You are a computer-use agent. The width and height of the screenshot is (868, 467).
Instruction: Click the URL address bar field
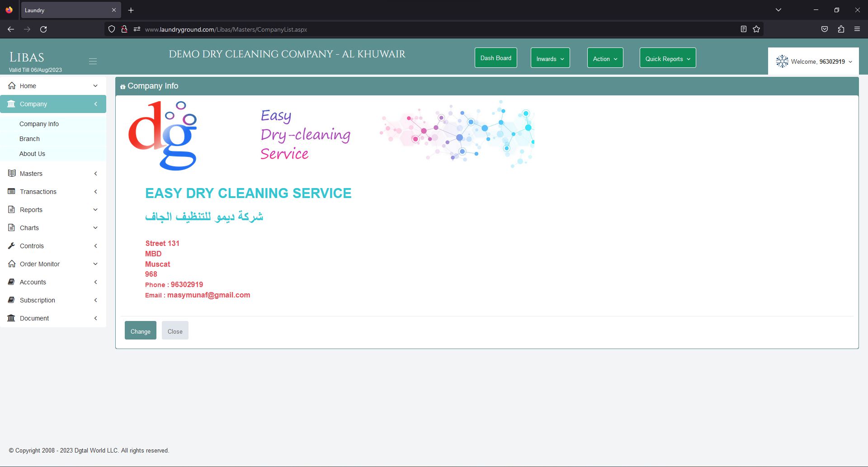[x=434, y=29]
